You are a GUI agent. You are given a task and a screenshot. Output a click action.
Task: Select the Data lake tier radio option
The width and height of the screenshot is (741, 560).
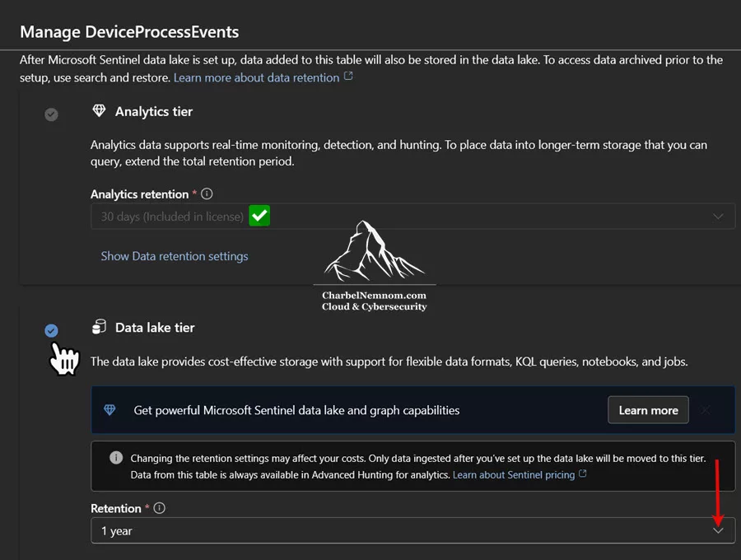tap(51, 330)
